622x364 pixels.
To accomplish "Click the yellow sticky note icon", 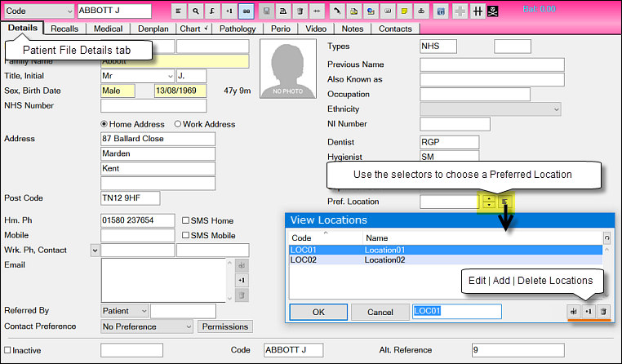I will tap(404, 11).
